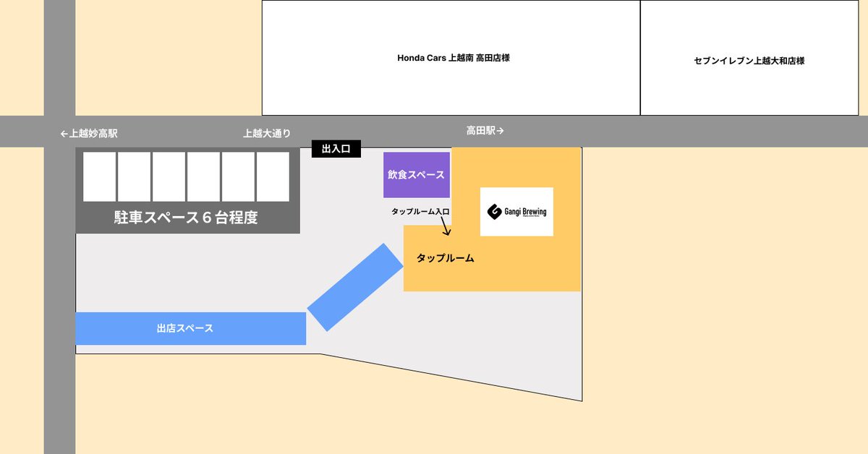This screenshot has width=868, height=454.
Task: Click the セブンイレブン上越大和店様 text
Action: coord(749,61)
